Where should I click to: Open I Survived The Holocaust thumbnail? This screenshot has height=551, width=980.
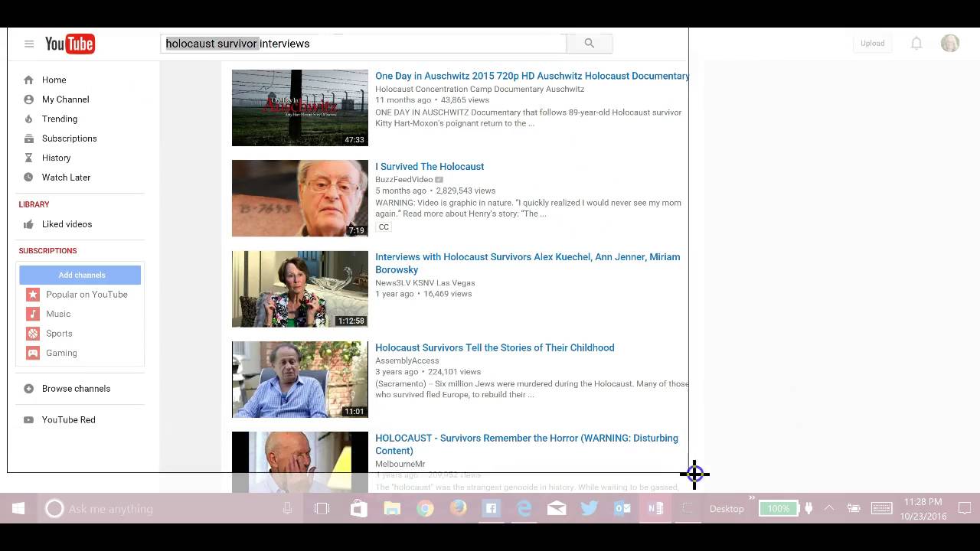(300, 198)
